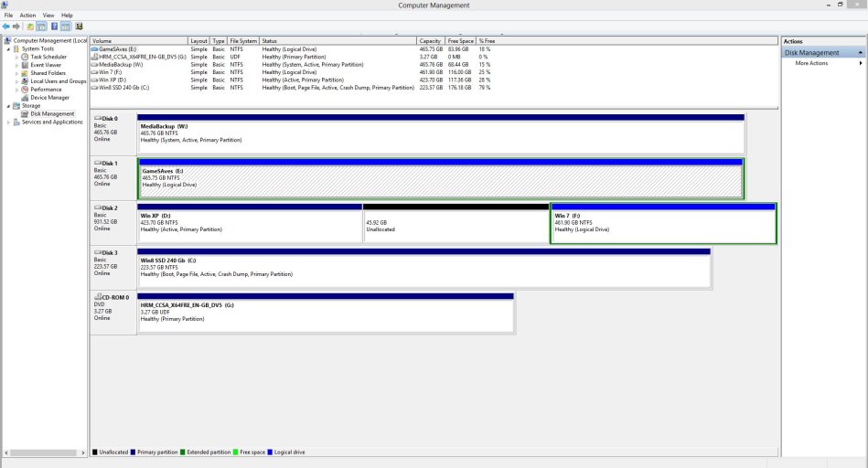
Task: Sort the list by the Status column header
Action: click(338, 41)
